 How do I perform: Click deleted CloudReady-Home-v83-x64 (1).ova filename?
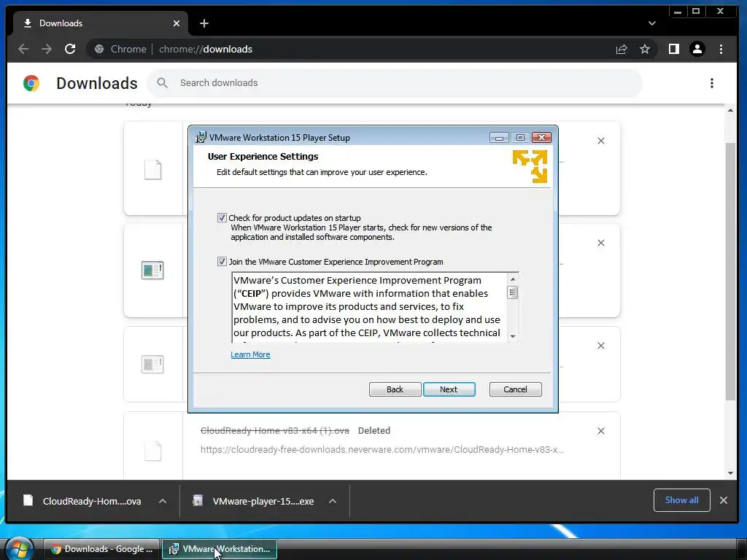point(275,430)
